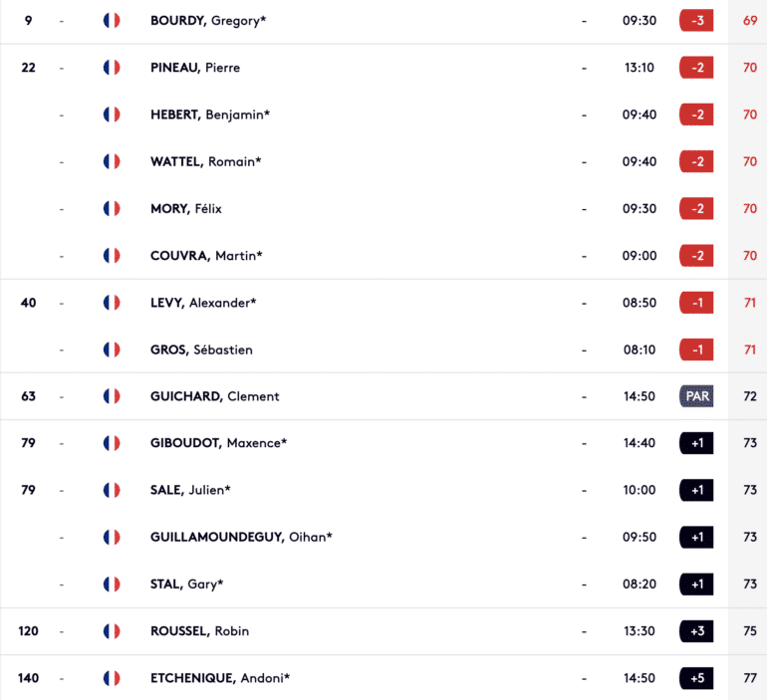The height and width of the screenshot is (700, 767).
Task: Click the French flag next to ROUSSEL, Robin
Action: pyautogui.click(x=112, y=631)
